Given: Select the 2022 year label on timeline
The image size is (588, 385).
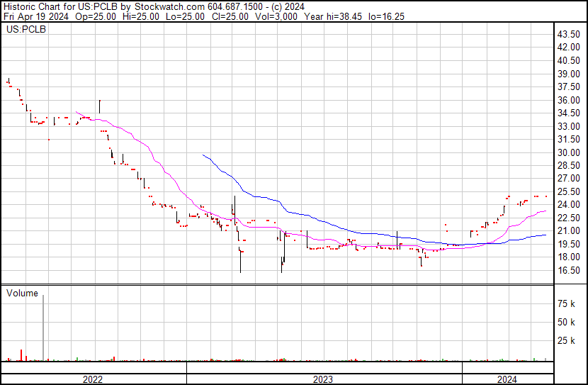Looking at the screenshot, I should pyautogui.click(x=94, y=379).
